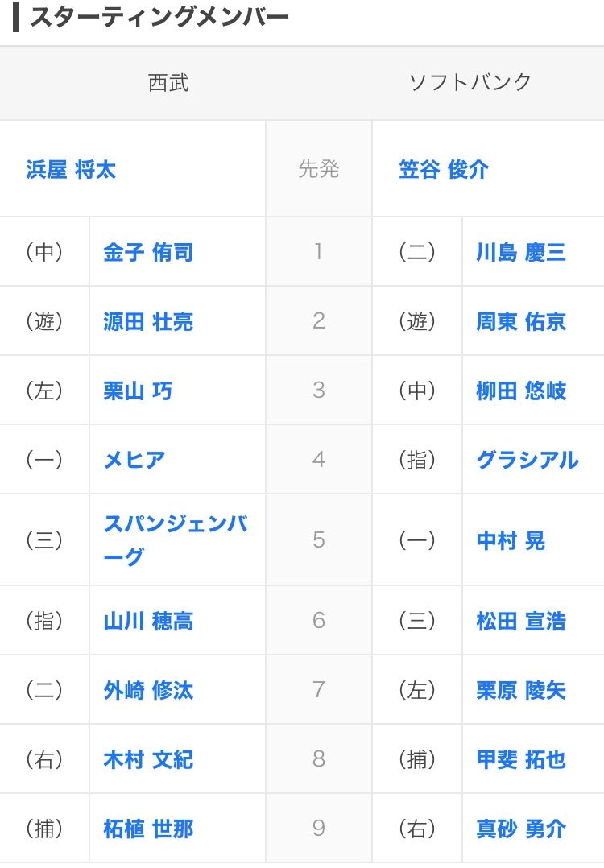View 中村 晃 player profile

pos(511,540)
